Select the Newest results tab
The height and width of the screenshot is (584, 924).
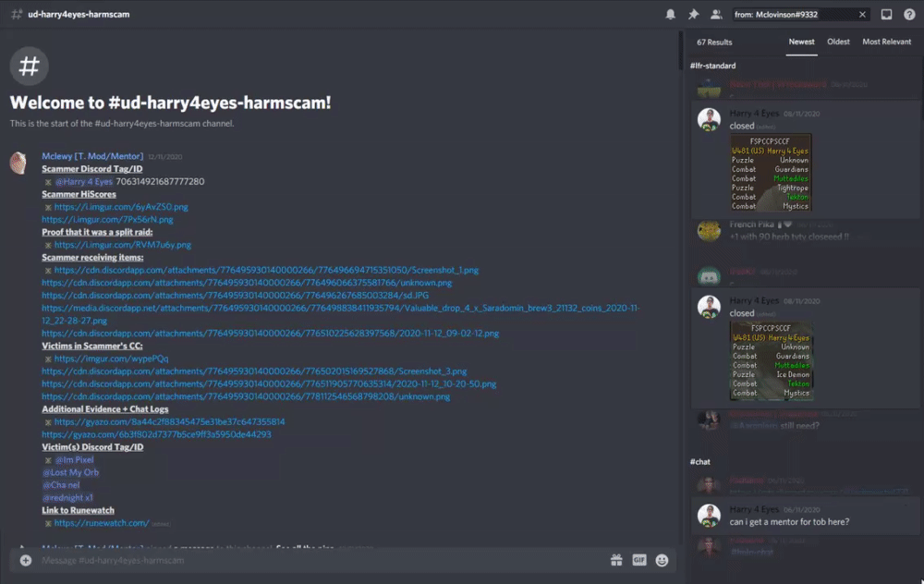(801, 42)
